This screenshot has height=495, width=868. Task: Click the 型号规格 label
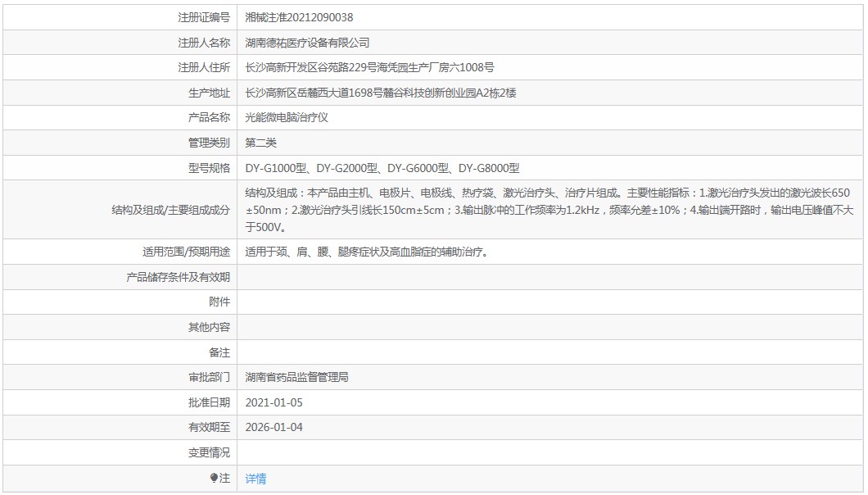tap(209, 168)
